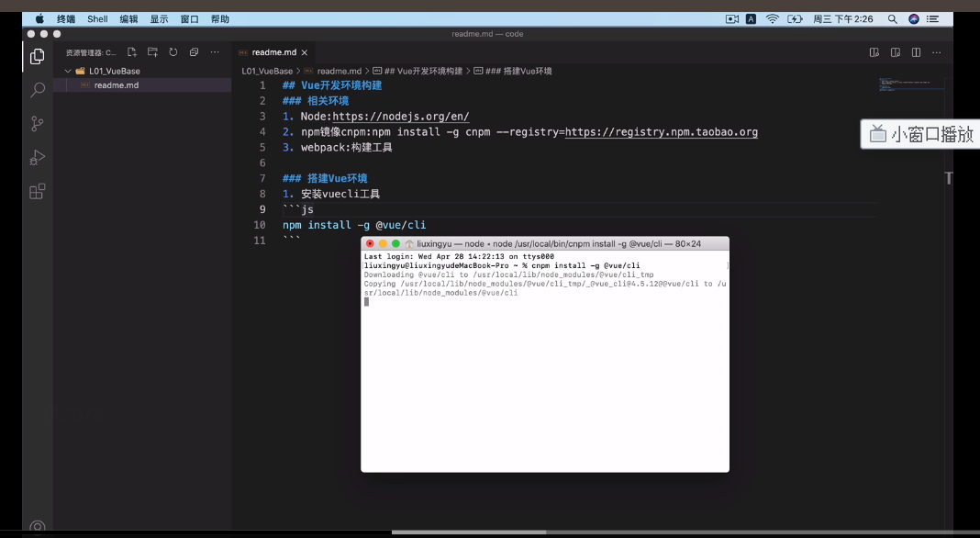Open the 显示 menu

click(160, 18)
